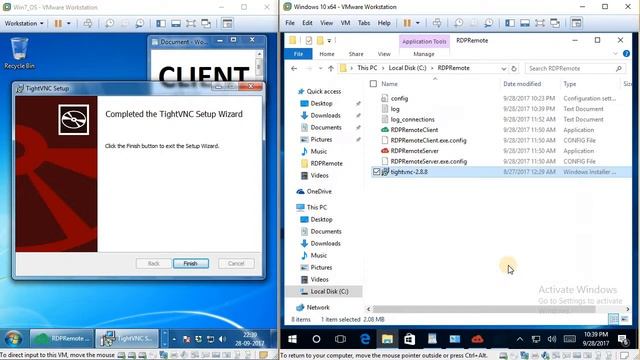The width and height of the screenshot is (640, 360).
Task: Open Microsoft Store from Windows 10 taskbar
Action: (409, 339)
